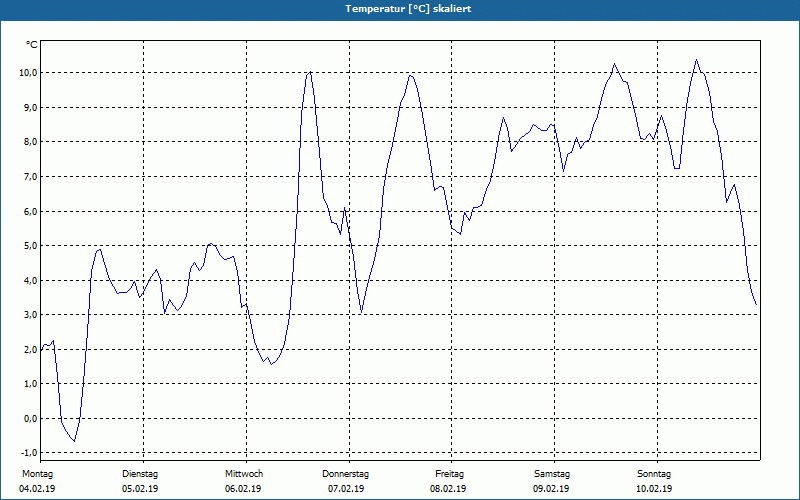Click the Montag day label

pos(37,474)
